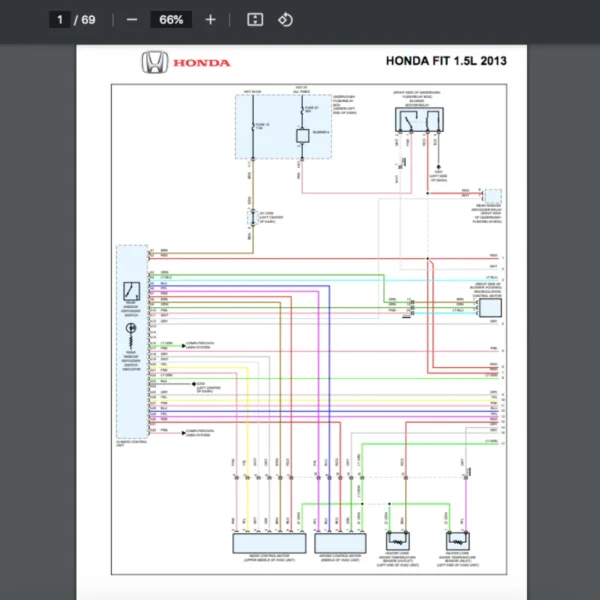Click the zoom in plus button
This screenshot has width=600, height=600.
(x=210, y=20)
